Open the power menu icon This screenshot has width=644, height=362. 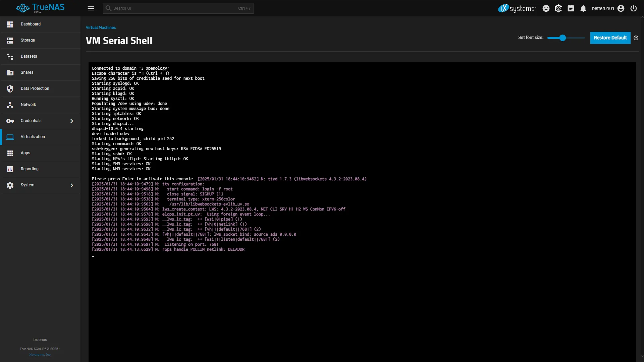click(x=634, y=8)
